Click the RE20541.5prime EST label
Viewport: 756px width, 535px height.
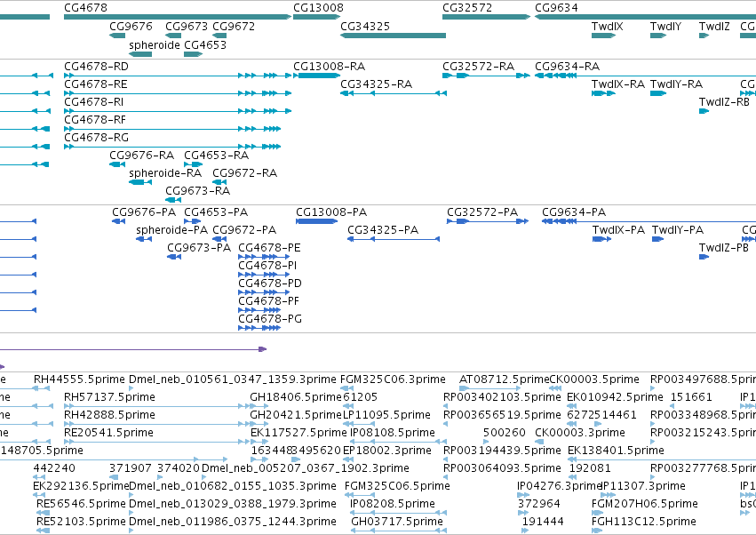(x=108, y=433)
